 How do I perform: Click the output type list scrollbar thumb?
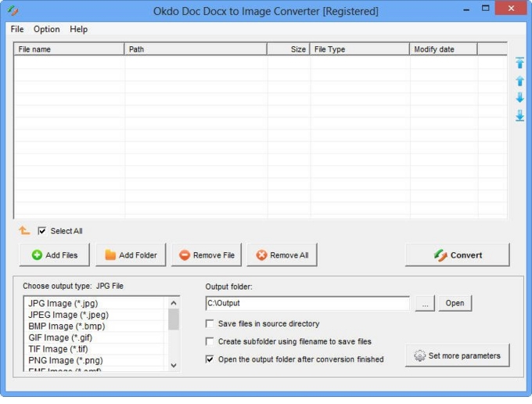pos(174,319)
